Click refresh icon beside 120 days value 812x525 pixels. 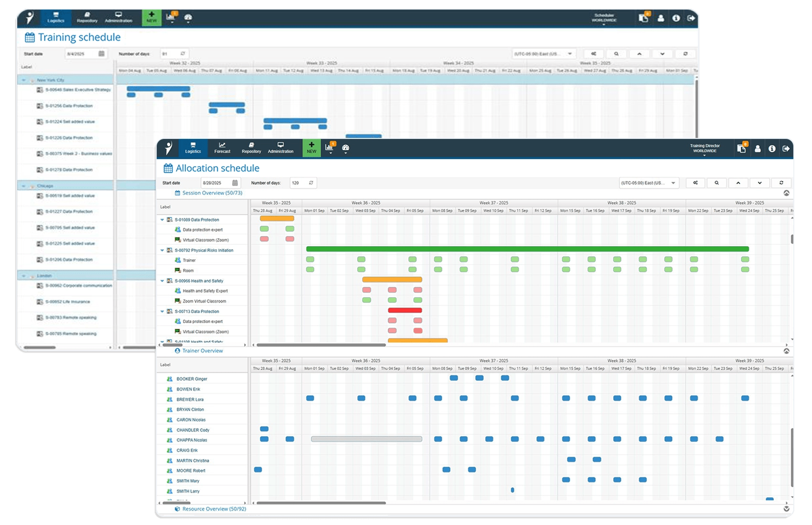pyautogui.click(x=311, y=183)
